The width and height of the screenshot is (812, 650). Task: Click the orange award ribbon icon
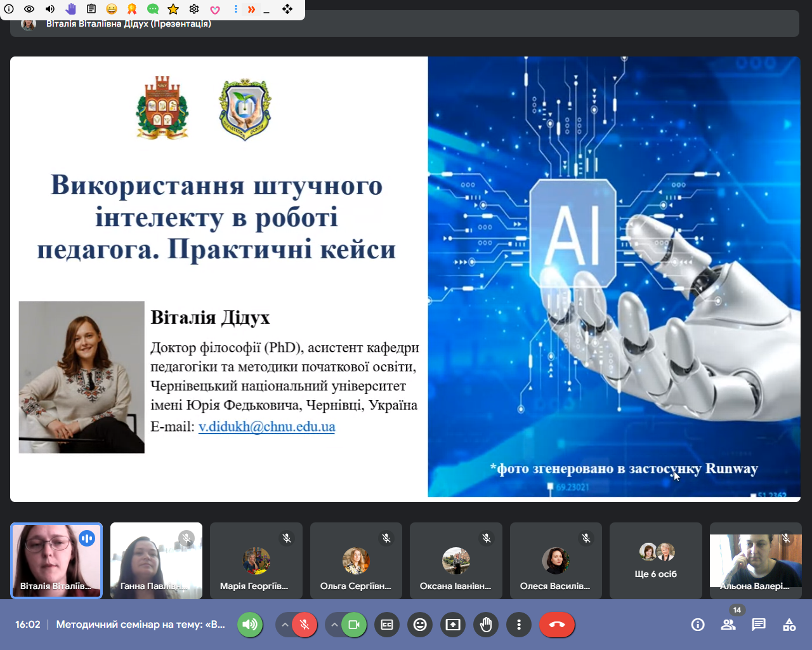tap(132, 9)
